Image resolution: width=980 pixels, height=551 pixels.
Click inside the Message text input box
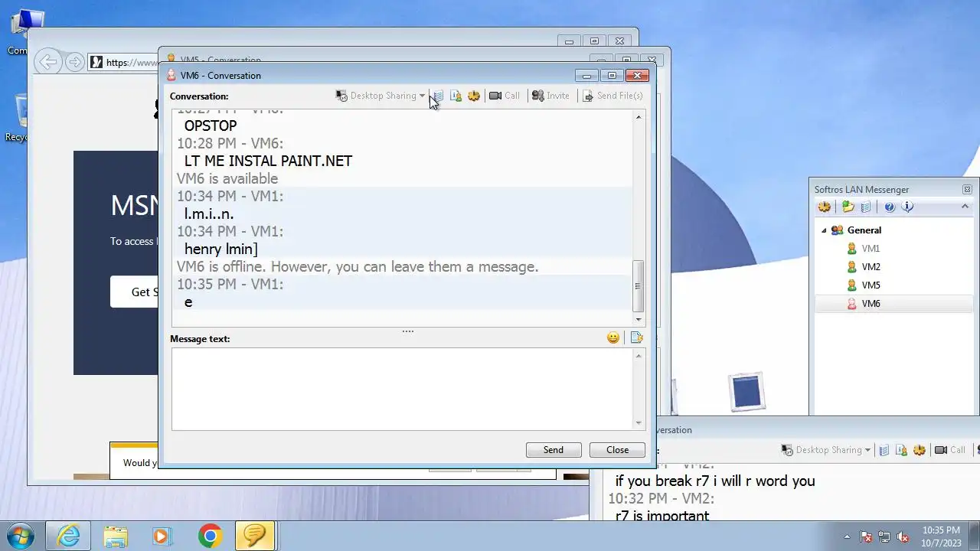[403, 389]
